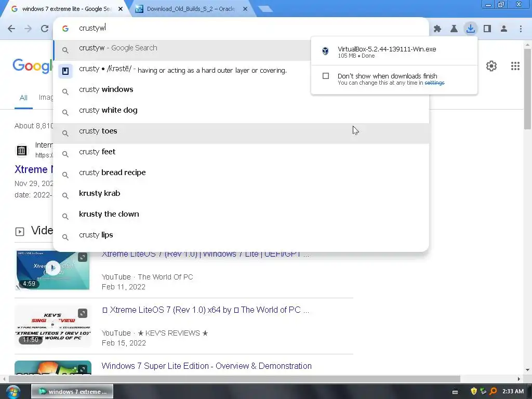Select the All search results tab
Screen dimensions: 532x399
(x=23, y=98)
